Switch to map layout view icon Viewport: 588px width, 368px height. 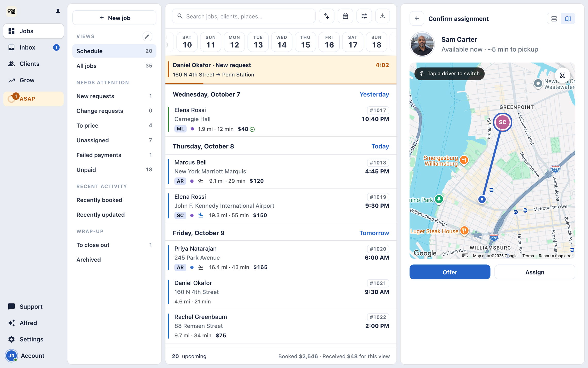(568, 19)
